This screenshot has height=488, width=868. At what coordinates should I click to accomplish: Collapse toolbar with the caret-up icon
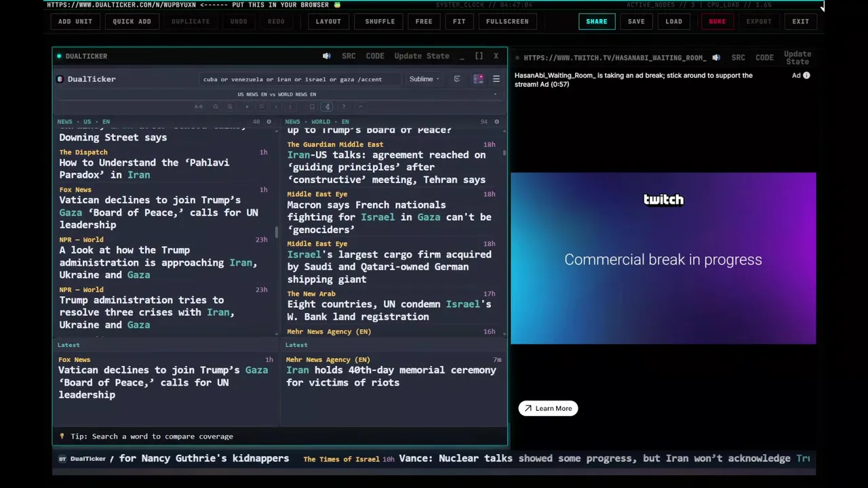361,106
